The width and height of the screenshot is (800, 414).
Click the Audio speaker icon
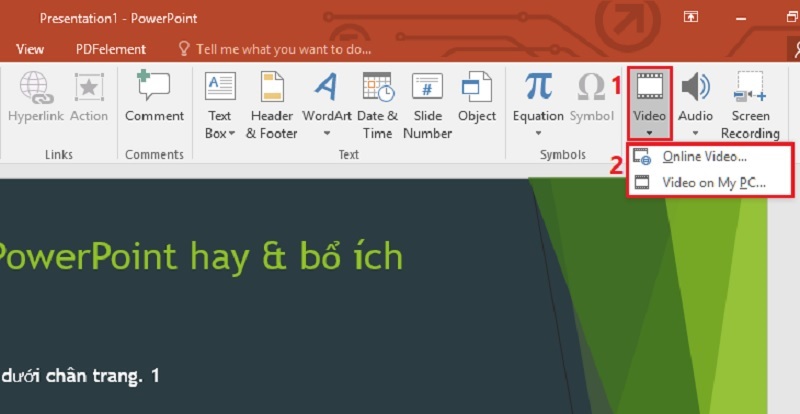[695, 86]
